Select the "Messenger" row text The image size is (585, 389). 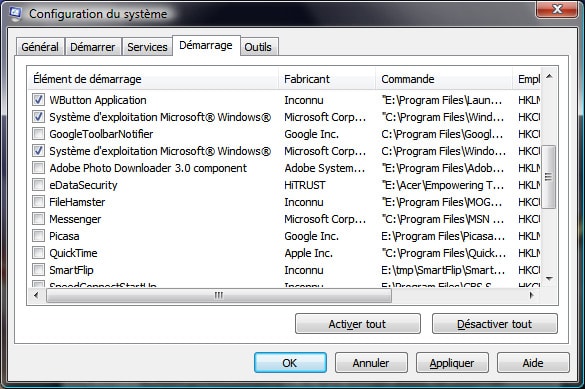coord(75,219)
